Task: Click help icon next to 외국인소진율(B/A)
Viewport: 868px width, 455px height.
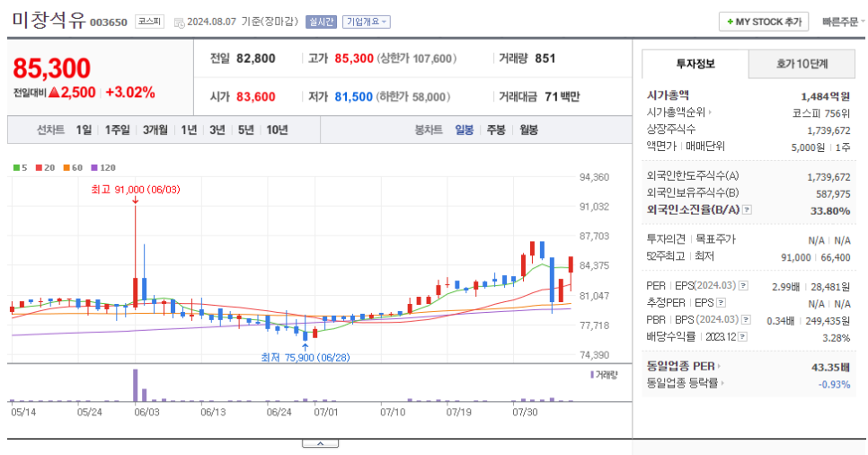Action: tap(748, 210)
